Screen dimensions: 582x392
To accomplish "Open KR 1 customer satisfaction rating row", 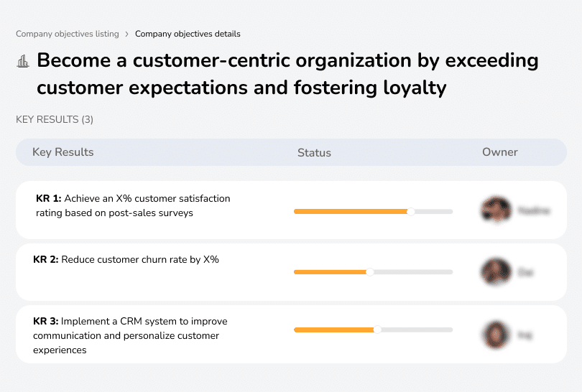I will 133,205.
